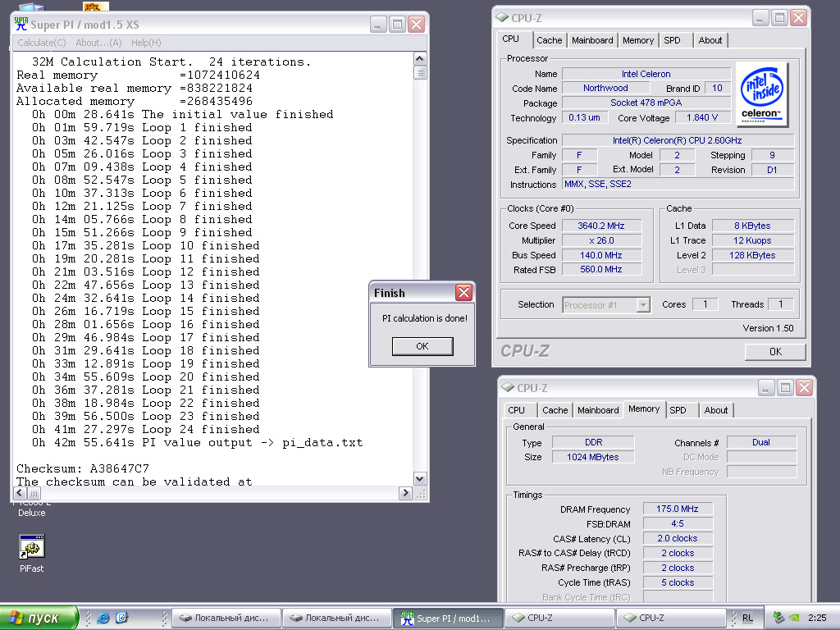Click the Super PI vertical scrollbar thumb
This screenshot has height=630, width=840.
click(x=420, y=72)
